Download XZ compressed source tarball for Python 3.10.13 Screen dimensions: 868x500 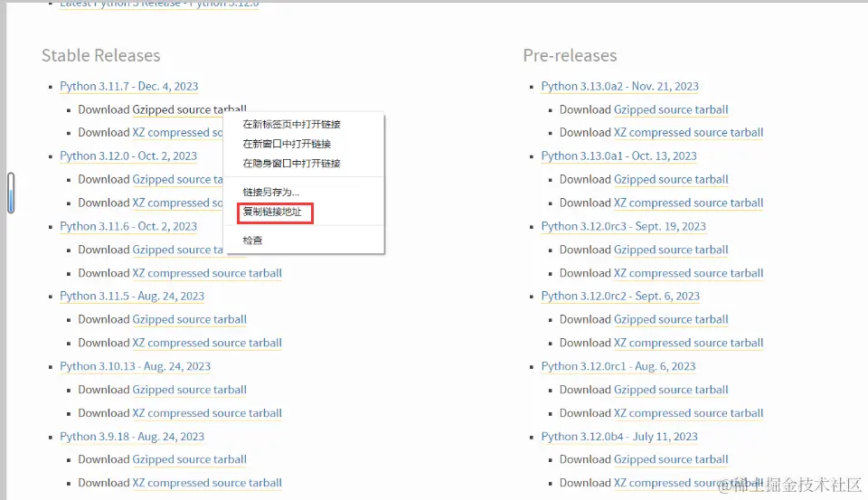coord(207,413)
